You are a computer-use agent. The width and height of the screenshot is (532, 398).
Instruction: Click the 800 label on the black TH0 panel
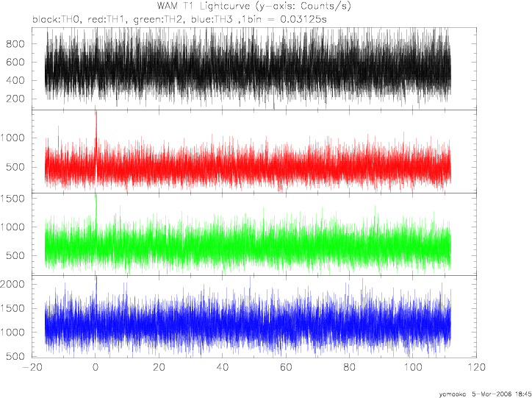[15, 44]
